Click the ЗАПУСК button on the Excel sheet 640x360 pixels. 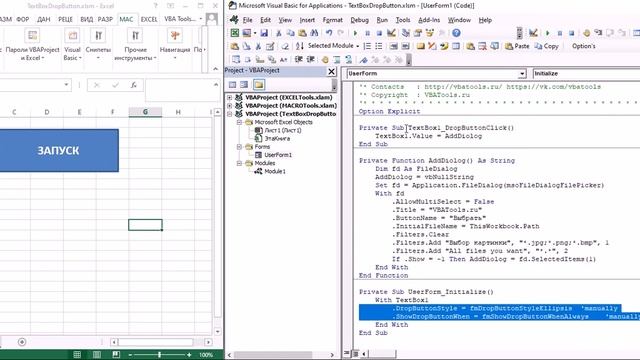(x=58, y=150)
